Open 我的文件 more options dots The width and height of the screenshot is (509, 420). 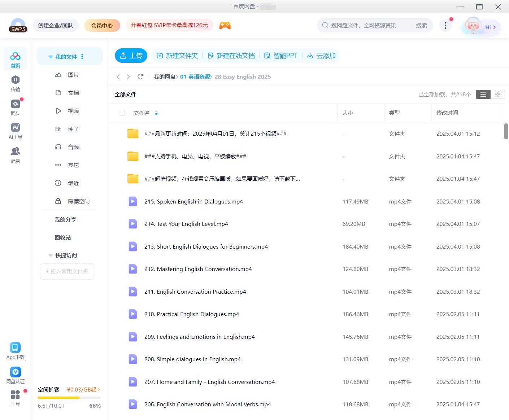(82, 57)
